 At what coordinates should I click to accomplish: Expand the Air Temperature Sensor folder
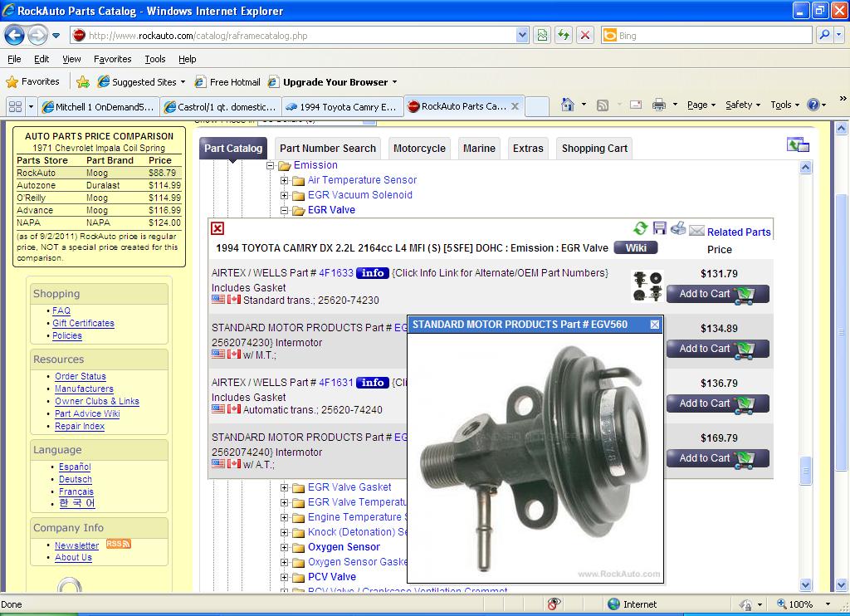tap(285, 180)
